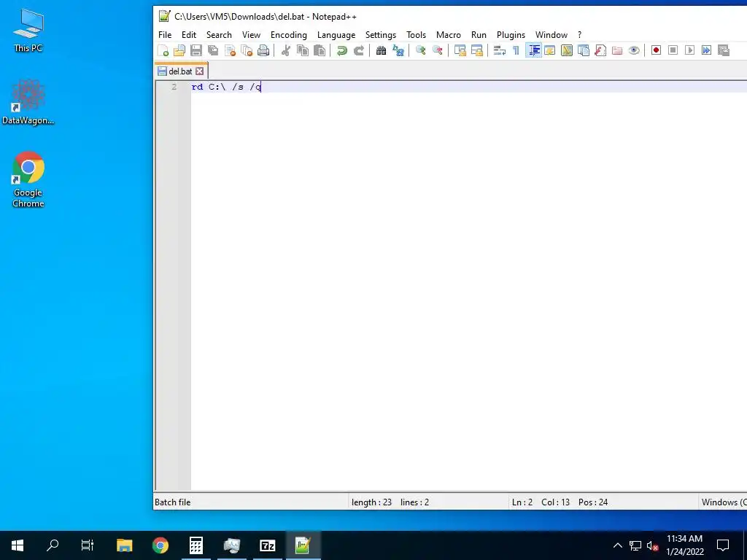This screenshot has height=560, width=747.
Task: Click the Open file toolbar icon
Action: 179,50
